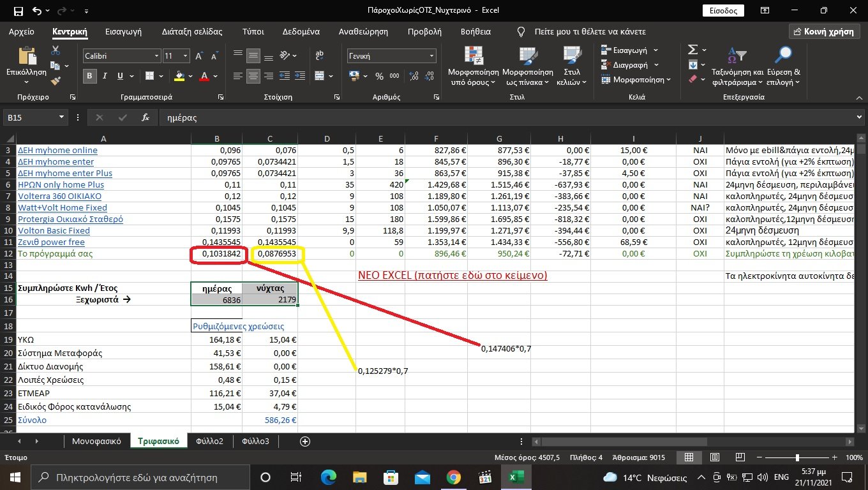Expand the borders dropdown arrow
This screenshot has height=490, width=868.
[161, 76]
